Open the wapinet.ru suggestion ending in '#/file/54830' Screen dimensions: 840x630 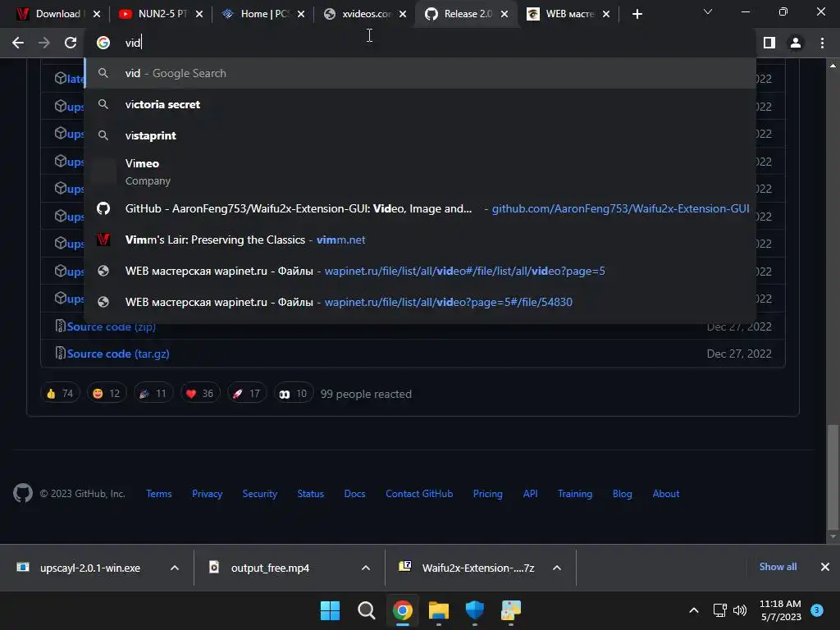[x=421, y=302]
